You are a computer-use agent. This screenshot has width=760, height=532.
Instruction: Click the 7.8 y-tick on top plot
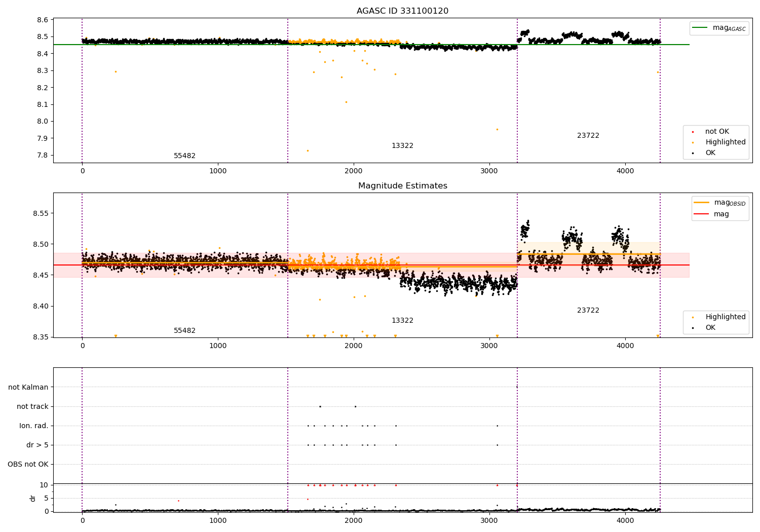pos(43,155)
